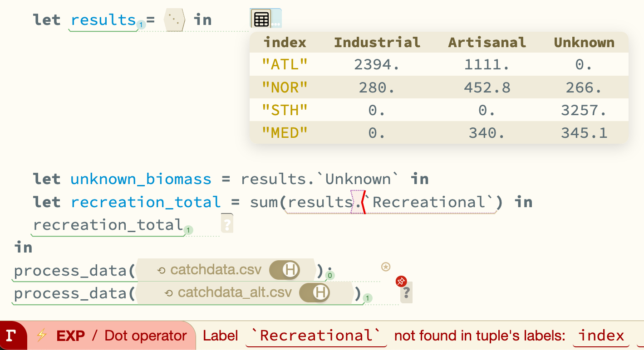Click the reload icon on catchdata.csv
This screenshot has width=644, height=350.
click(161, 271)
